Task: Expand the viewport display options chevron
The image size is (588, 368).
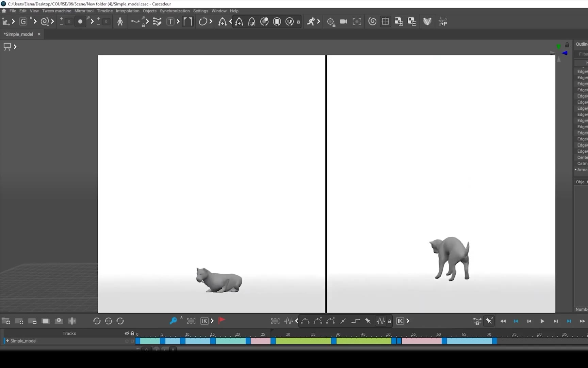Action: 15,47
